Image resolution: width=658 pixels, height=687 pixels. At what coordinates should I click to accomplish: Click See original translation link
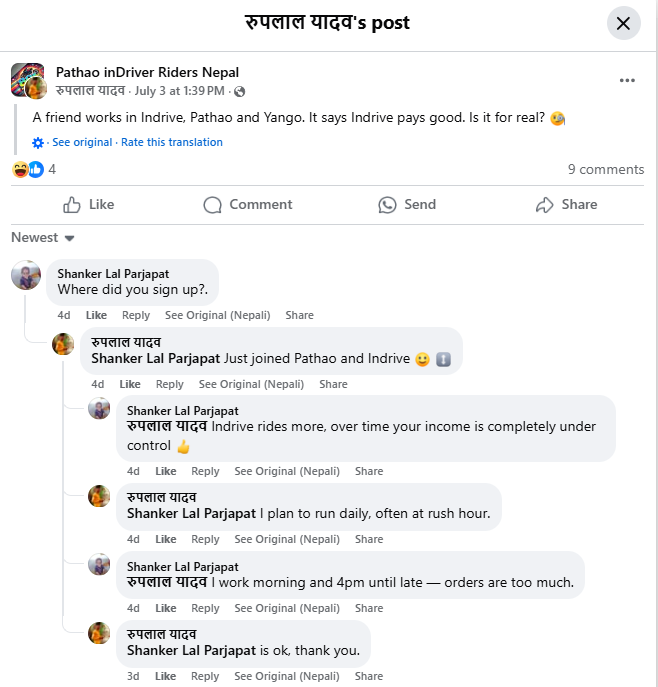(x=82, y=142)
